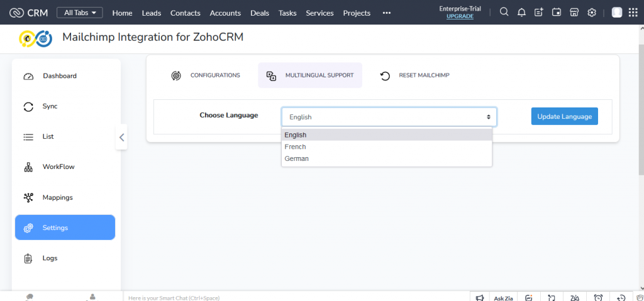Click the Sync circular arrows icon
This screenshot has width=644, height=301.
point(28,107)
